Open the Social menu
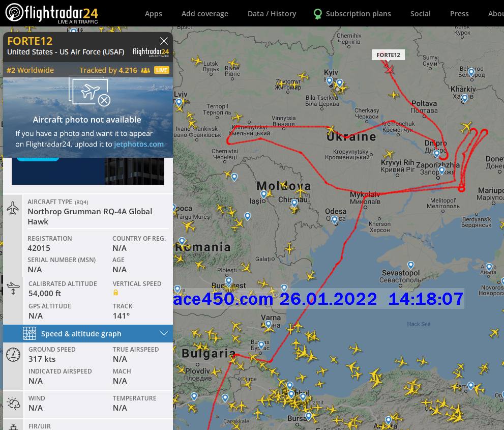 tap(420, 14)
